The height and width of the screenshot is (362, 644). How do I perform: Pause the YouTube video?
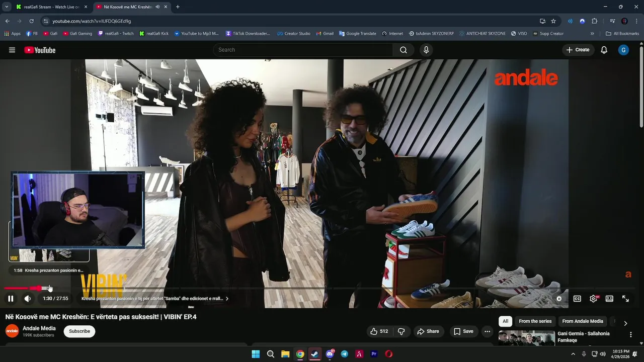click(11, 299)
